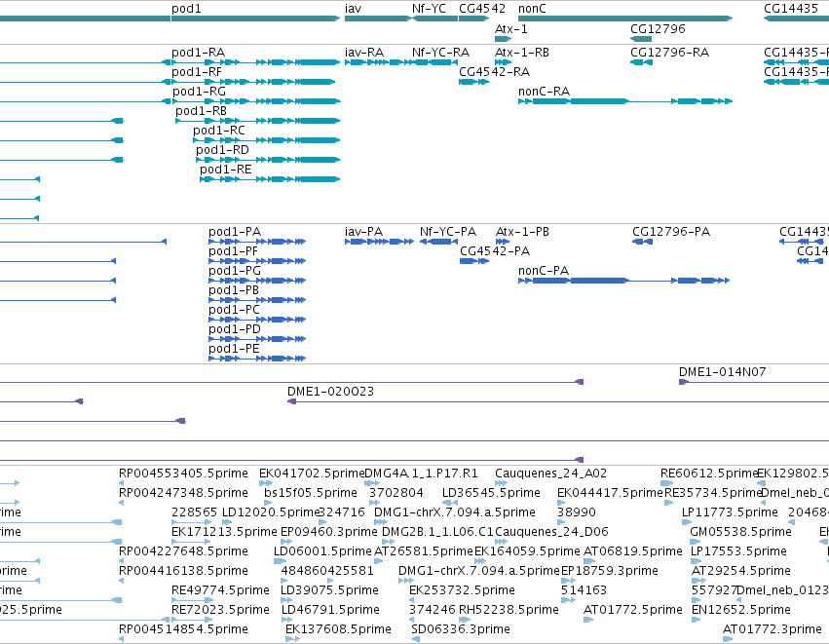Click the pod1-RE transcript label
Image resolution: width=829 pixels, height=644 pixels.
(x=226, y=170)
